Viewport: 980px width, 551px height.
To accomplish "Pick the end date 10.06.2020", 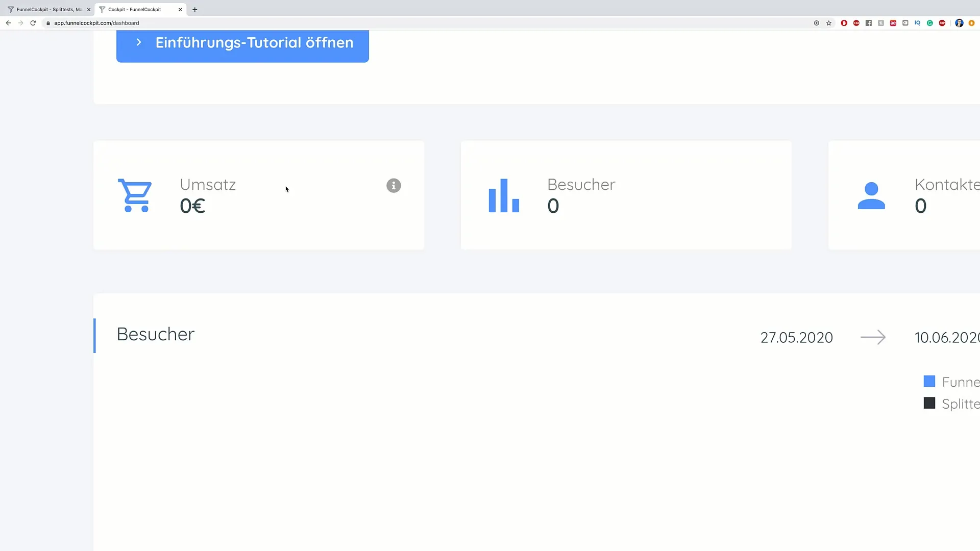I will 947,338.
